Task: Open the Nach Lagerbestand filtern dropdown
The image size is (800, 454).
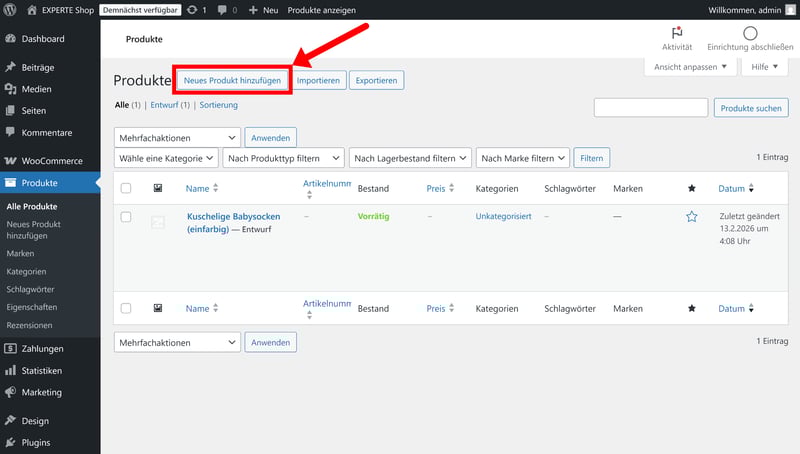Action: (410, 158)
